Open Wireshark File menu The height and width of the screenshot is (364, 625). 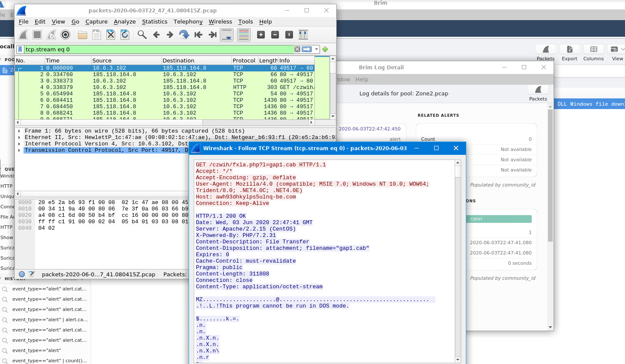click(24, 21)
